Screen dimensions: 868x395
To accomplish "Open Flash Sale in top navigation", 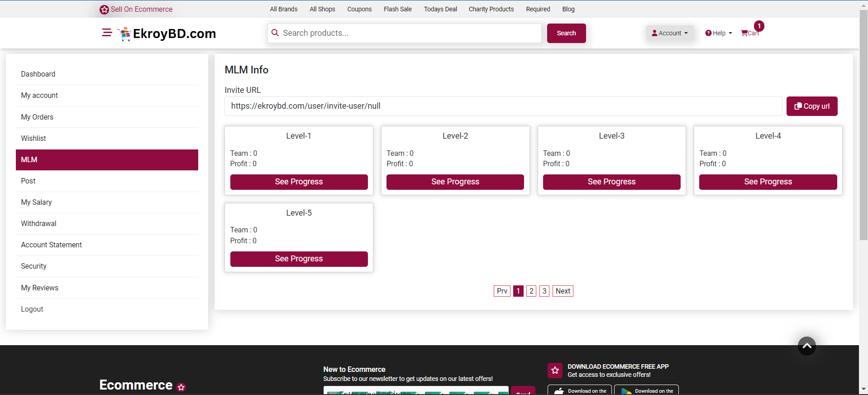I will point(397,9).
